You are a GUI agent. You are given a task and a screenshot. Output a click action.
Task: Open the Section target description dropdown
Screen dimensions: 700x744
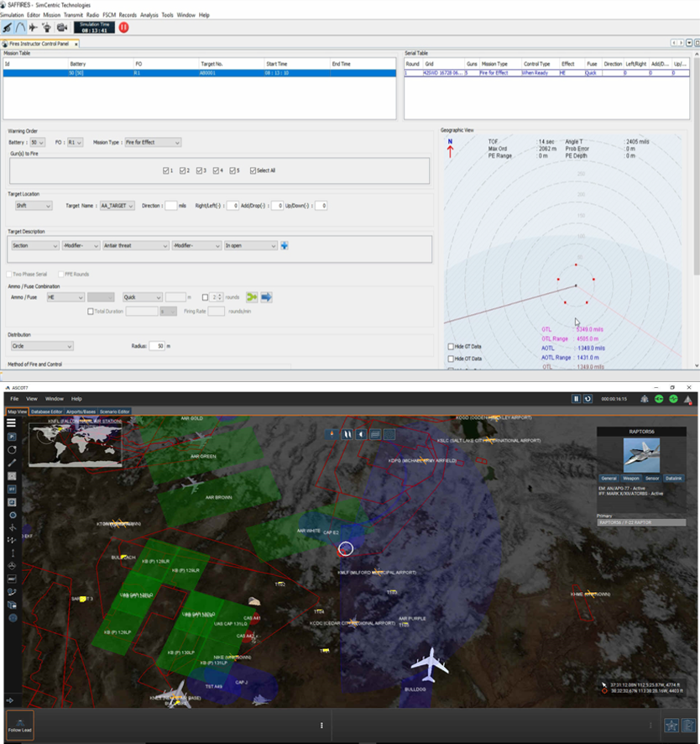coord(34,246)
